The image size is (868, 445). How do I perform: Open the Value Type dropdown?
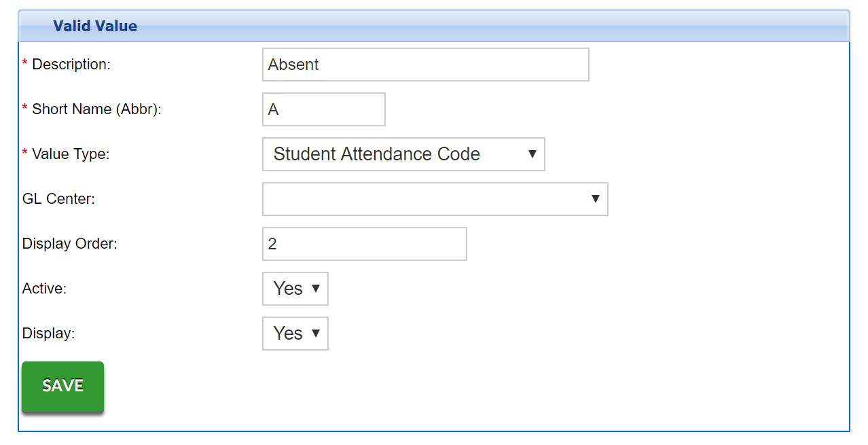click(x=403, y=154)
